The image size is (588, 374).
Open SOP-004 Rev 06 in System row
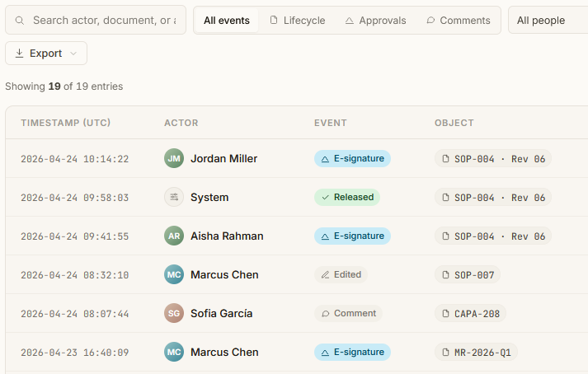(493, 197)
